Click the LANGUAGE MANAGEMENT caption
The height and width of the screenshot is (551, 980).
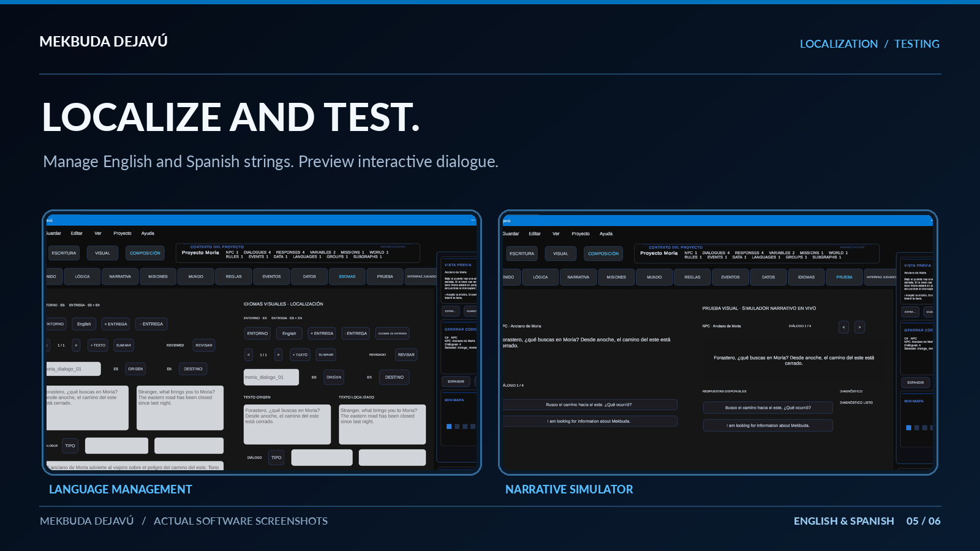click(121, 489)
